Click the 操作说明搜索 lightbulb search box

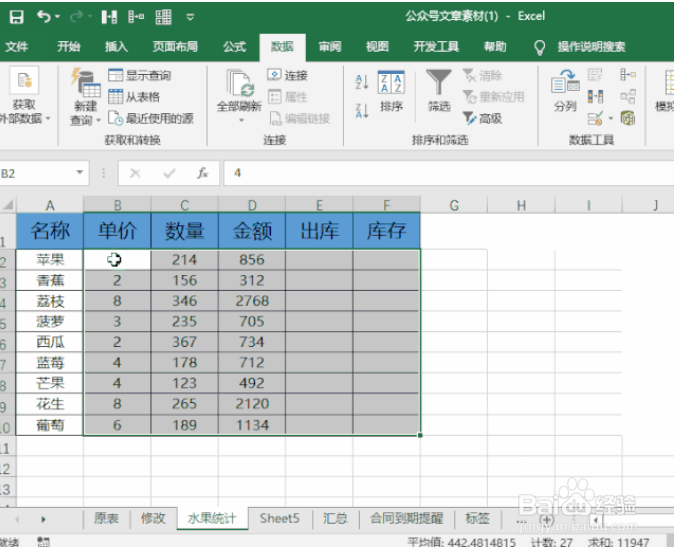(580, 47)
